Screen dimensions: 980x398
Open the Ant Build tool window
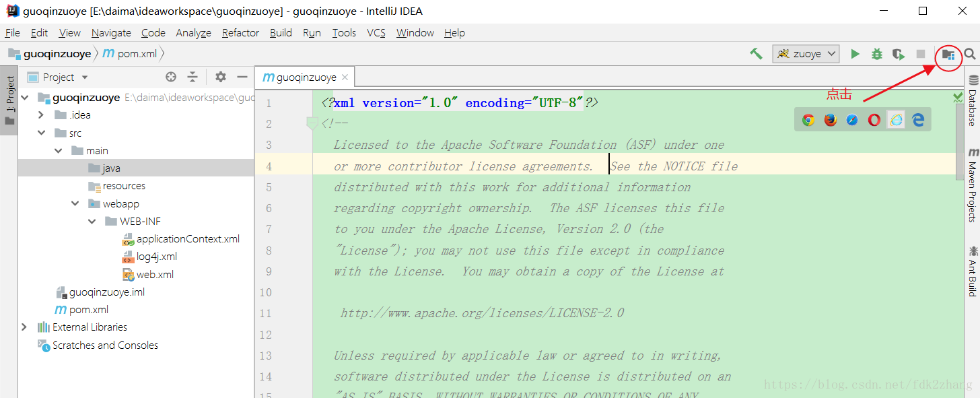(973, 271)
